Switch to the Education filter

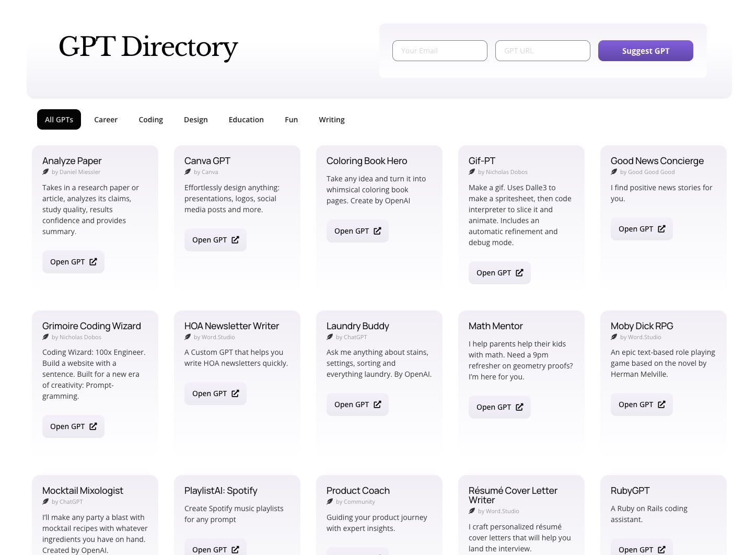click(x=246, y=119)
